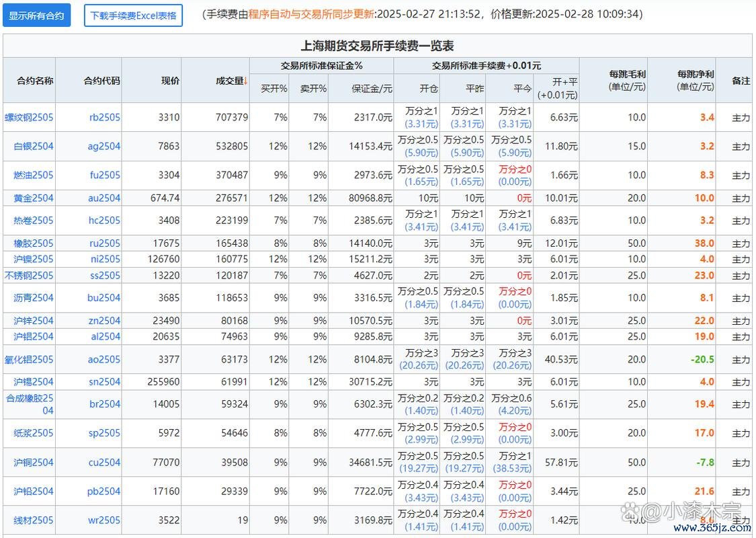Open the ni2505 code link
Screen dimensions: 756x538
pyautogui.click(x=106, y=259)
